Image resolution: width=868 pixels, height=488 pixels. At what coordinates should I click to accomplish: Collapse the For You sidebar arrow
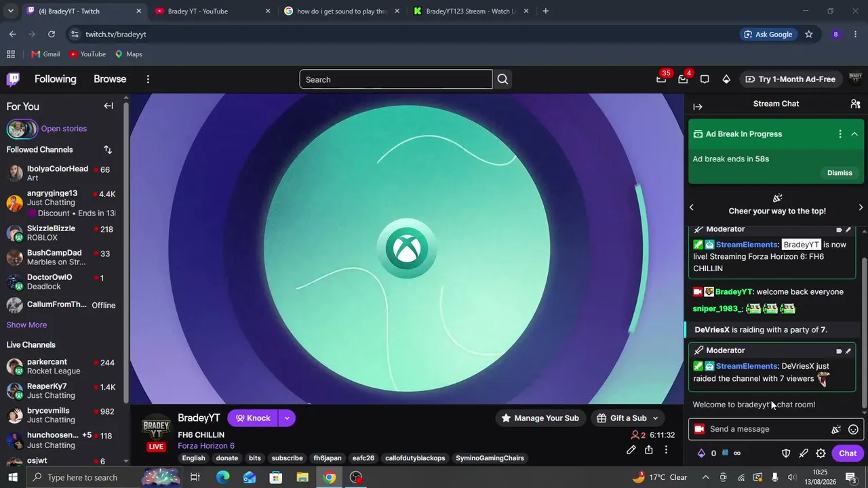tap(108, 106)
